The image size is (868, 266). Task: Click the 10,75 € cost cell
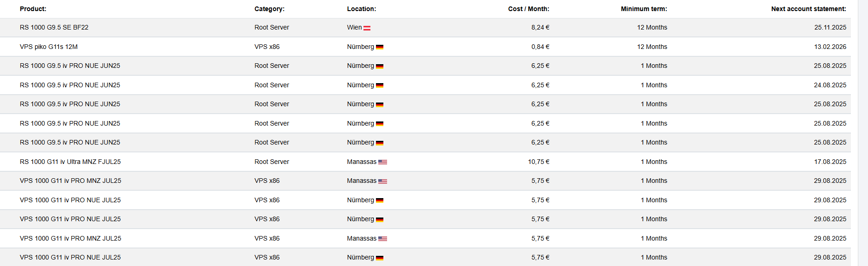tap(539, 162)
